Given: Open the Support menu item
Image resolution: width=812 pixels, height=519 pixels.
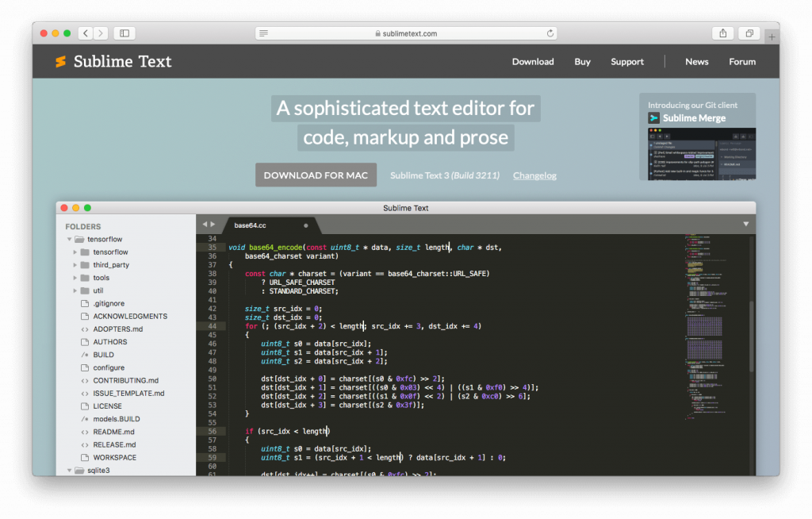Looking at the screenshot, I should click(x=627, y=62).
